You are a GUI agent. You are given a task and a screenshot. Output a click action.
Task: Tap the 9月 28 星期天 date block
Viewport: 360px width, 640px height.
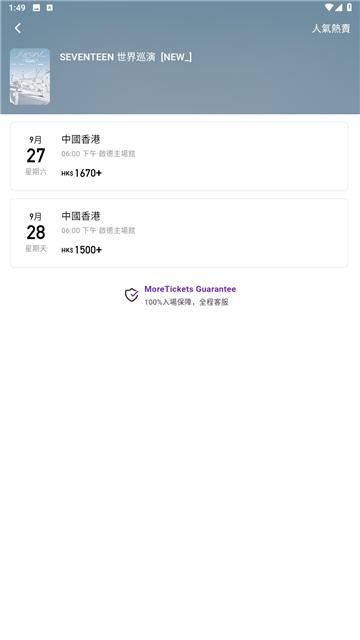(36, 232)
